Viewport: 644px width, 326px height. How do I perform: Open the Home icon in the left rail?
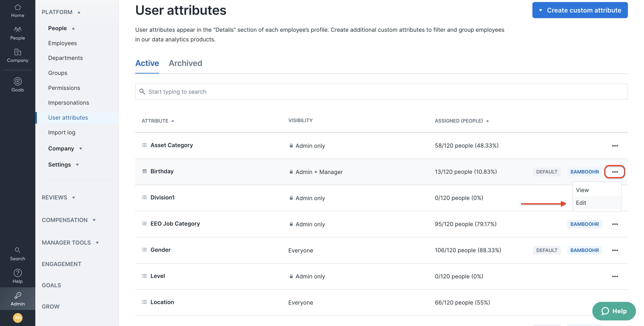pyautogui.click(x=17, y=7)
